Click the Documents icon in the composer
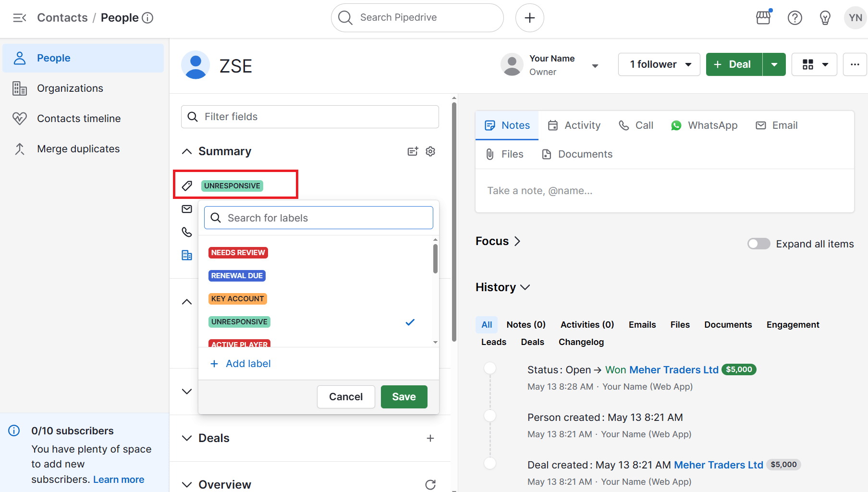Image resolution: width=868 pixels, height=492 pixels. [x=547, y=154]
